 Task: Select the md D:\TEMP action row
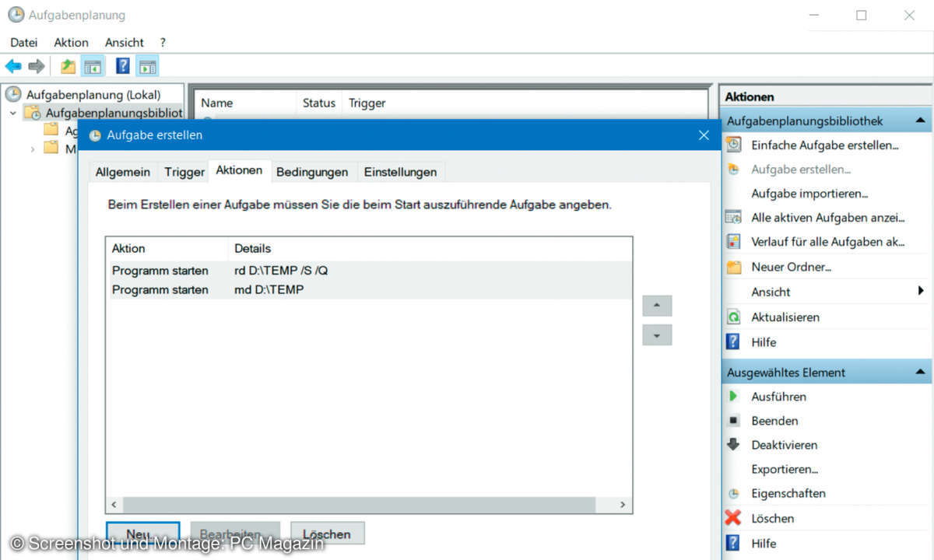click(x=369, y=289)
